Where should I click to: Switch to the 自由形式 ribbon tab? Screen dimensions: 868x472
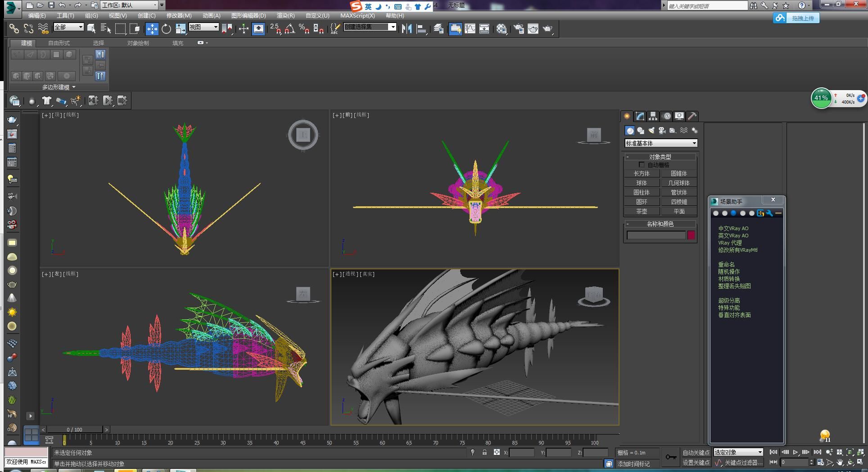pyautogui.click(x=59, y=43)
